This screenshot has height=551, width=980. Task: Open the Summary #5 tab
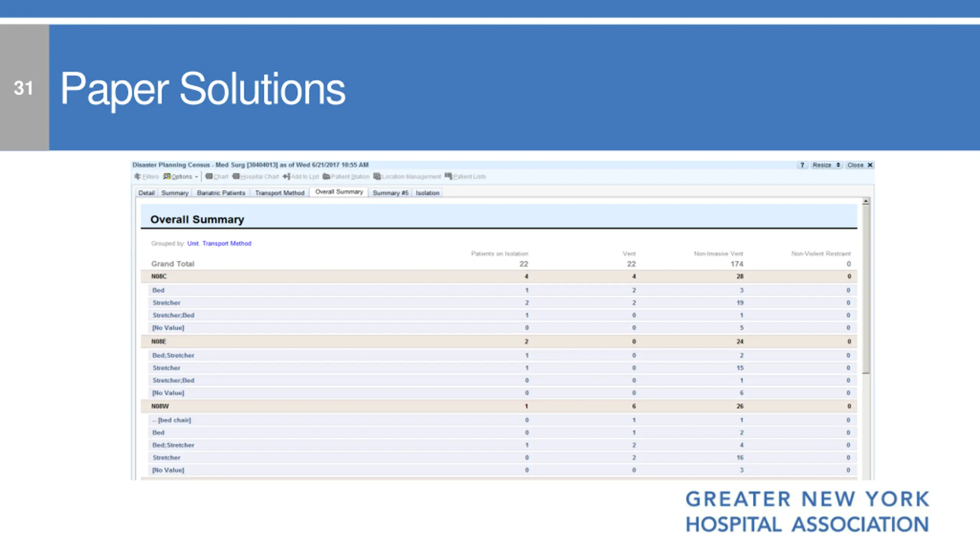[390, 193]
